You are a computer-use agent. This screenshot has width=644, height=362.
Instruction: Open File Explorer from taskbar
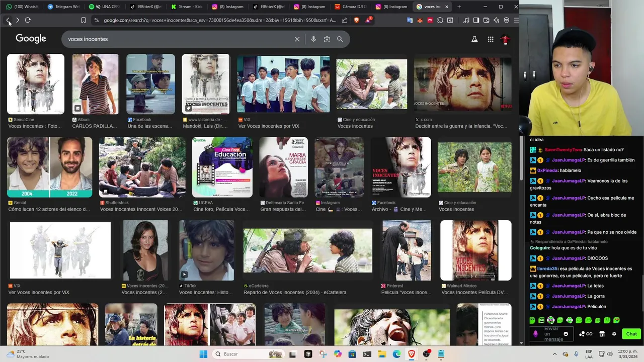click(382, 354)
